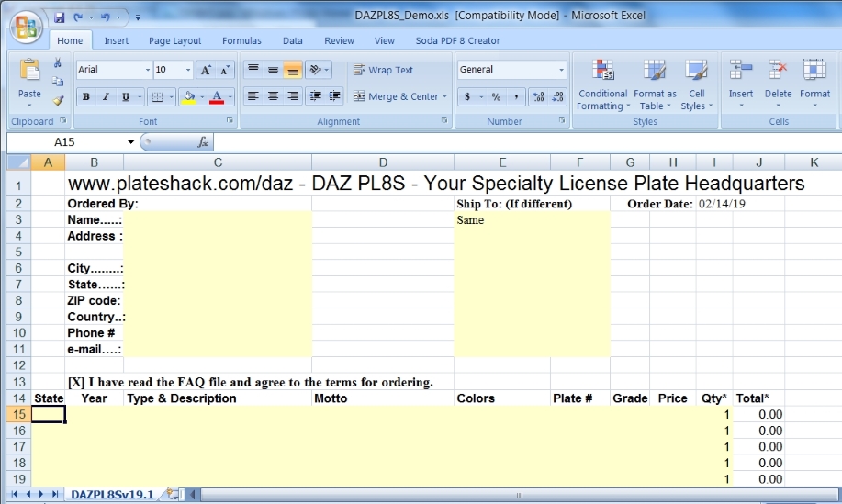This screenshot has width=842, height=504.
Task: Click Decrease Font Size icon
Action: [x=225, y=70]
